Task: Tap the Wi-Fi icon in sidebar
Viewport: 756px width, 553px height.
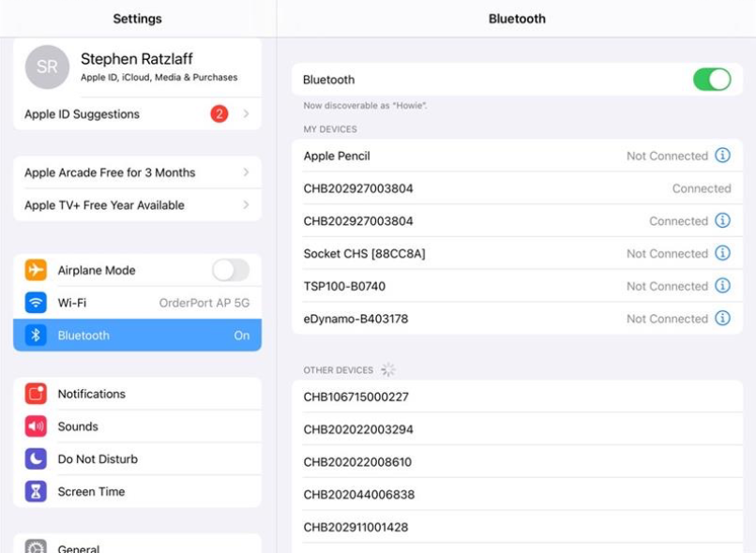Action: click(36, 303)
